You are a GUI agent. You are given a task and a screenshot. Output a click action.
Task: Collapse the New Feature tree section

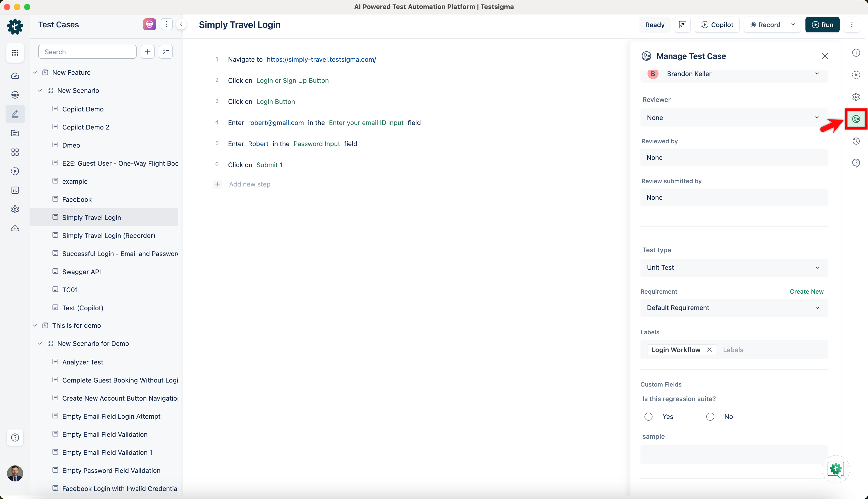35,72
